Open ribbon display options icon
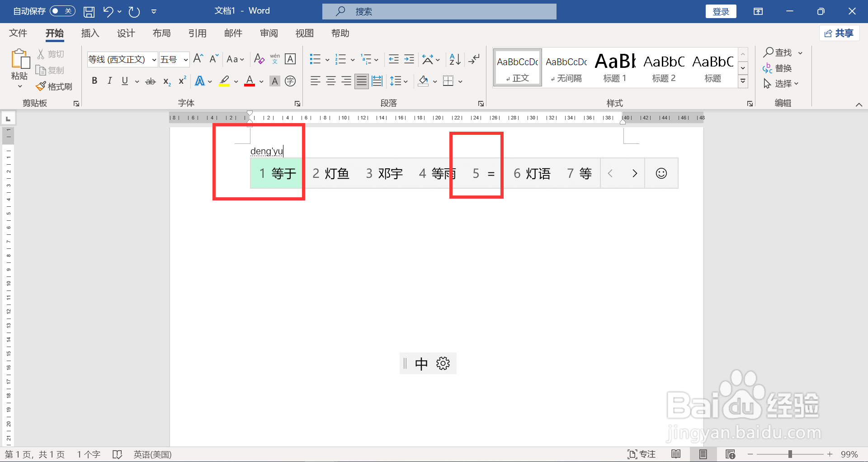Viewport: 868px width, 462px height. (758, 11)
